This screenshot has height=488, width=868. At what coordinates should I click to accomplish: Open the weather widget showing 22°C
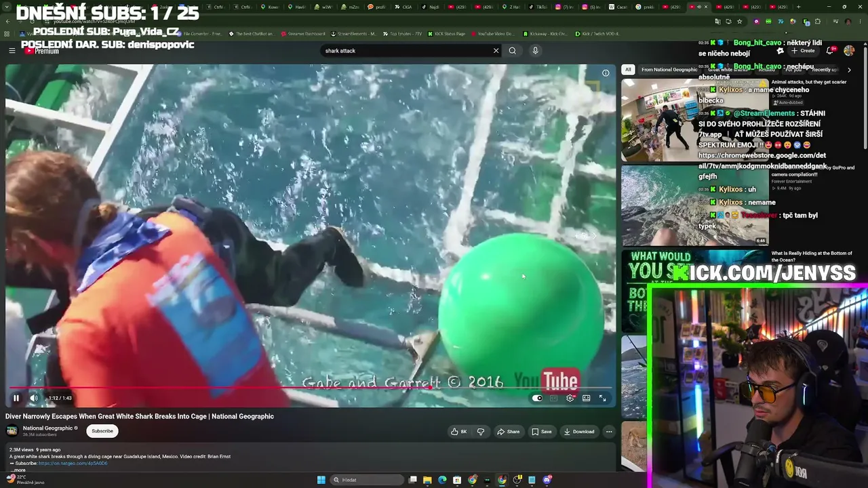tap(25, 480)
